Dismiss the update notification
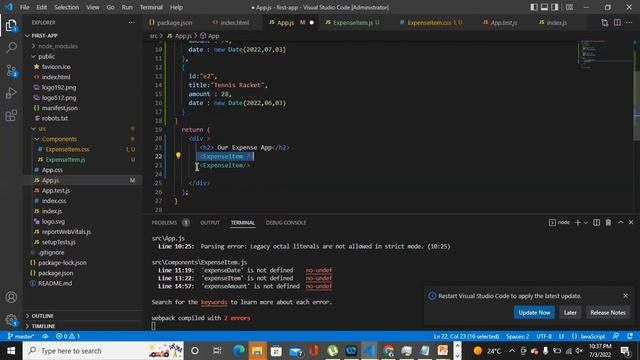Screen dimensions: 640x360 point(625,296)
